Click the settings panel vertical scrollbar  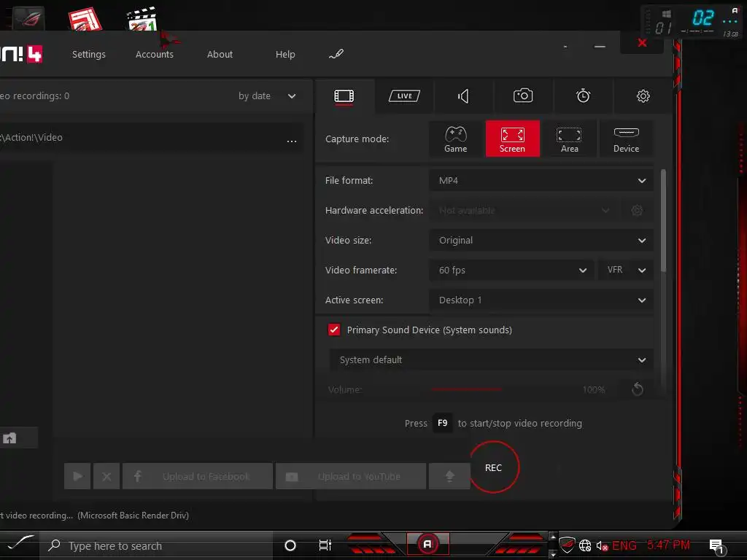(663, 220)
